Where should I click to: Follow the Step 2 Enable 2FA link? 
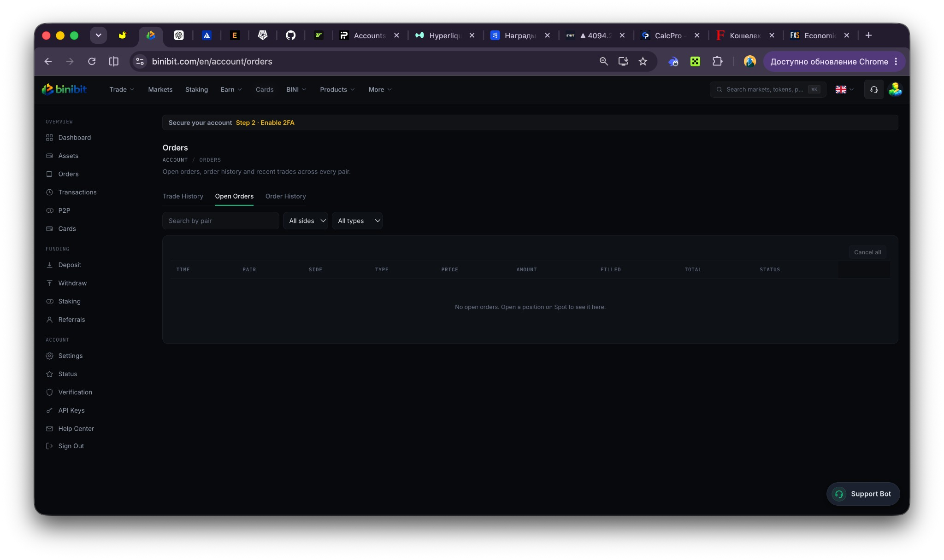tap(265, 122)
